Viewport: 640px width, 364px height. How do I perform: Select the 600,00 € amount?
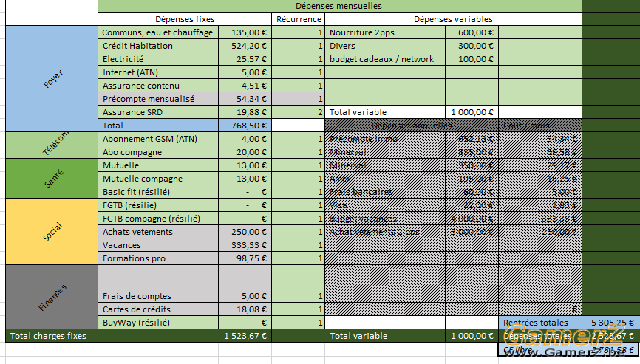point(472,32)
